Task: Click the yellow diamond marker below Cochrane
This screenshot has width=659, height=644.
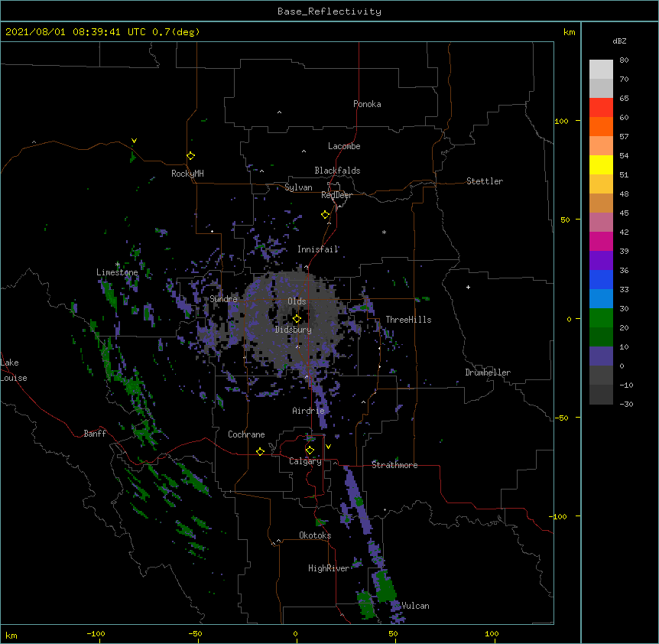Action: click(x=260, y=451)
